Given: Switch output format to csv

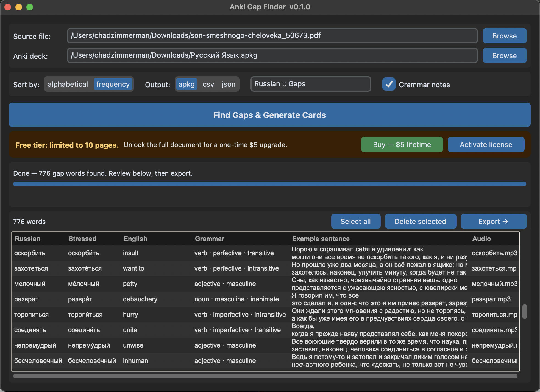Looking at the screenshot, I should pyautogui.click(x=208, y=84).
